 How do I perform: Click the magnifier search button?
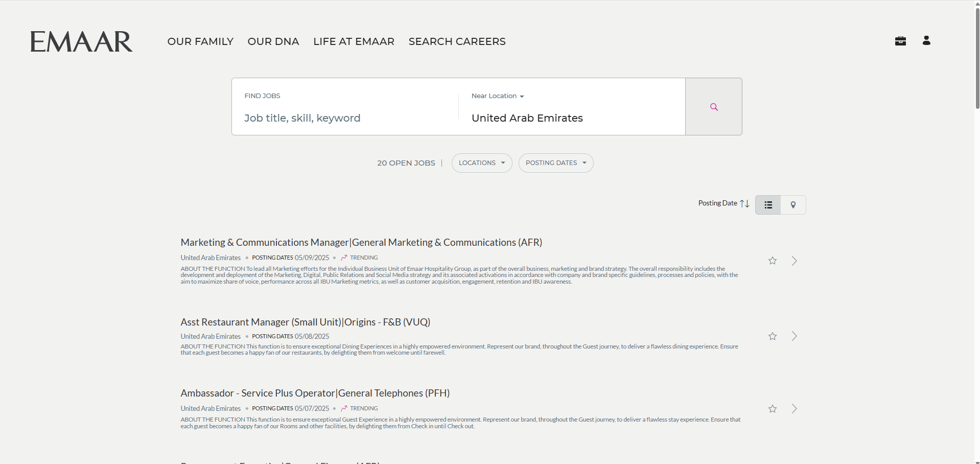pos(714,107)
